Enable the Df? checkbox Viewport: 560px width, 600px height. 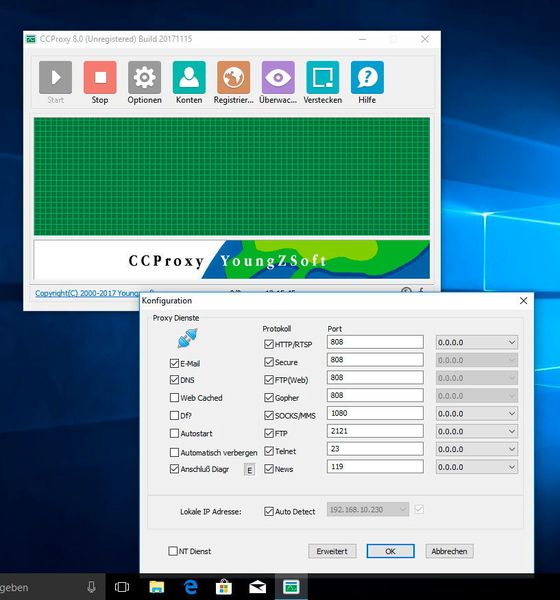tap(174, 415)
